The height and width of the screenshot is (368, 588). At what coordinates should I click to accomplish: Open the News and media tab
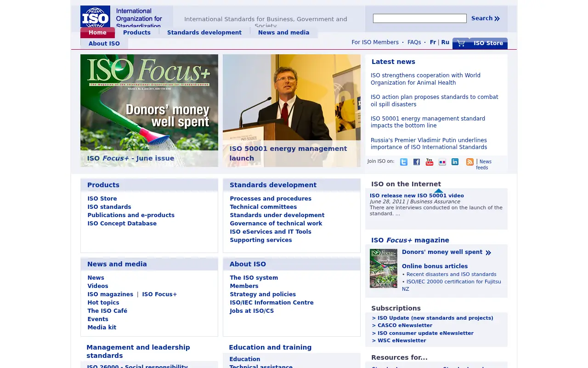(283, 33)
